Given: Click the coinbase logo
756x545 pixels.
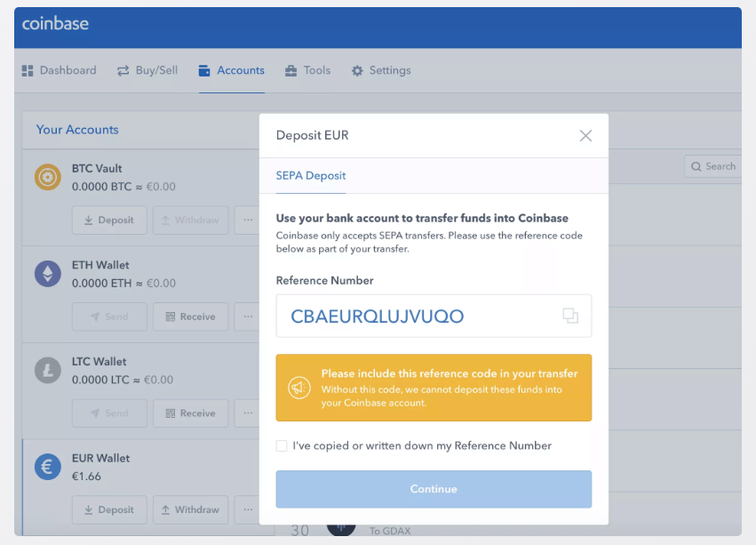Looking at the screenshot, I should [x=55, y=23].
